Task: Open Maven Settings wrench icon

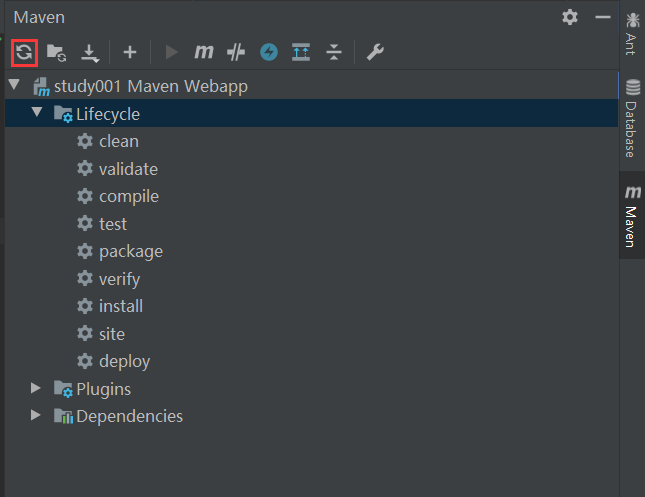Action: (x=375, y=52)
